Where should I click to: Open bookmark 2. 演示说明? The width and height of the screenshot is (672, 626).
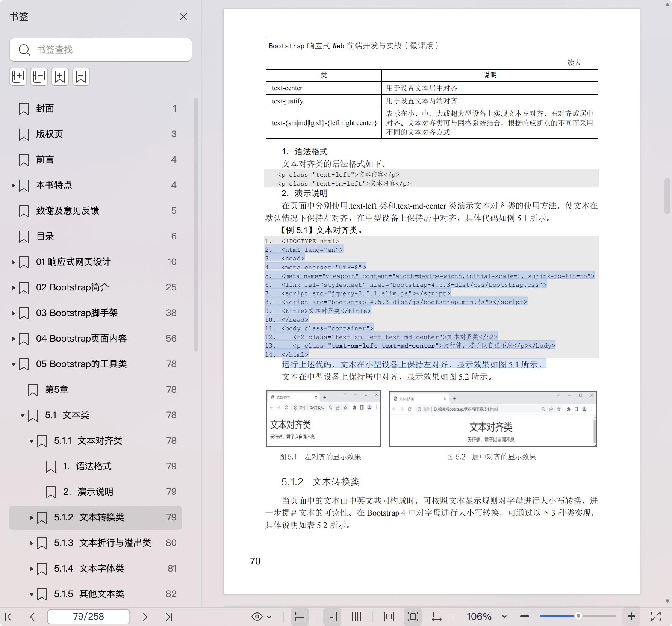(95, 492)
